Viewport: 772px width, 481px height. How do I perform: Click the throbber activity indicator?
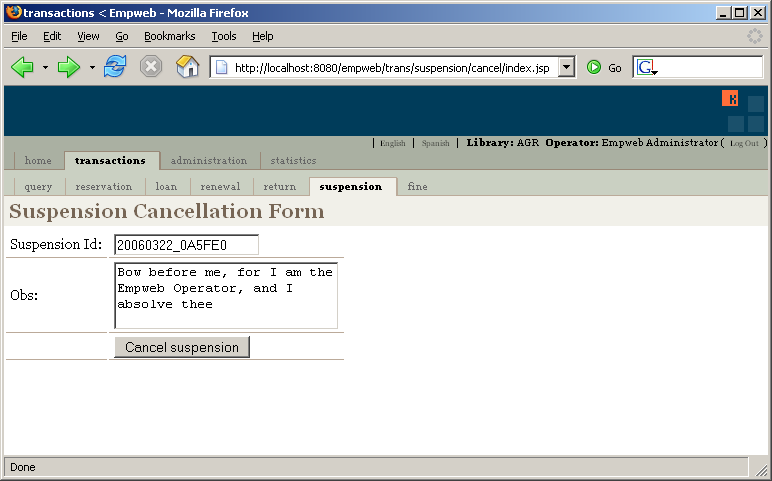[x=755, y=36]
